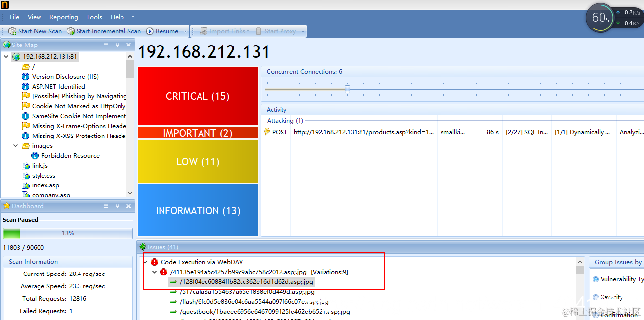Open the Reporting menu
This screenshot has width=644, height=320.
[64, 17]
